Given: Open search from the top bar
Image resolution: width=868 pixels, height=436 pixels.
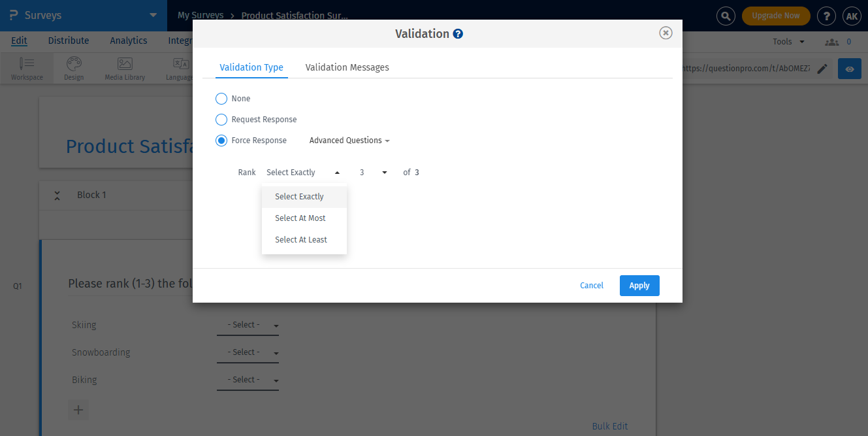Looking at the screenshot, I should tap(726, 16).
